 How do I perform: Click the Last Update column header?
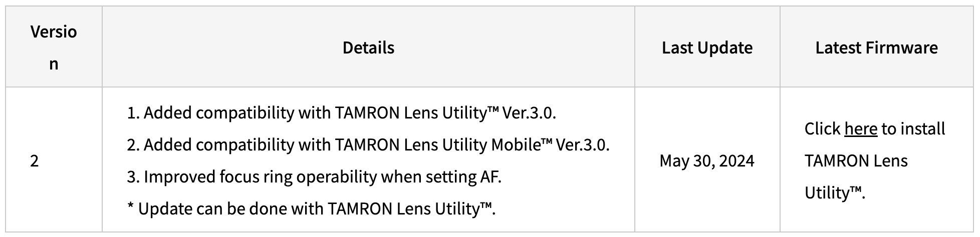tap(707, 47)
